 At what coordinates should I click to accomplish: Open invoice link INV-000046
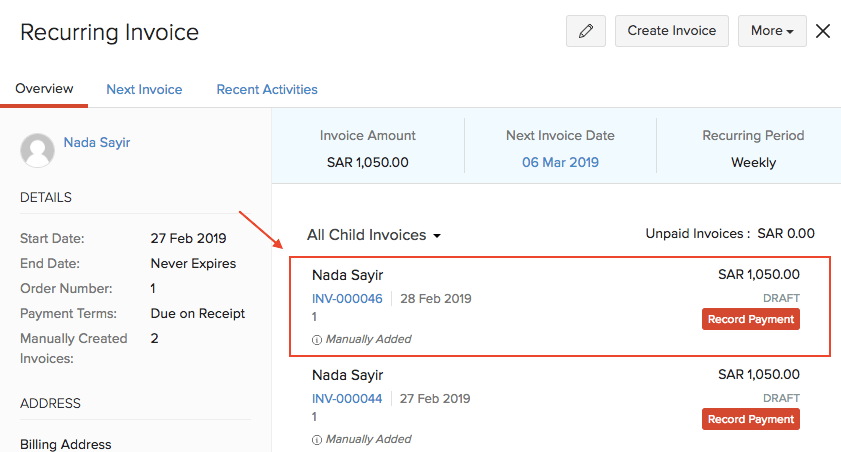tap(347, 298)
